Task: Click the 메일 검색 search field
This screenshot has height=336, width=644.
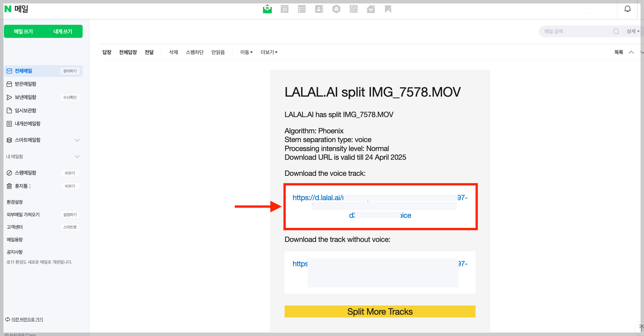Action: coord(575,31)
